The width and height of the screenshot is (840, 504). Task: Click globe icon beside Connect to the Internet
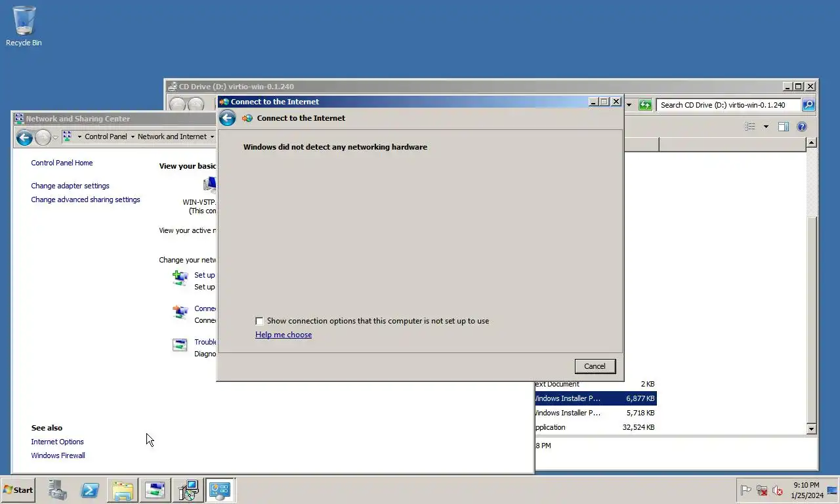point(247,119)
